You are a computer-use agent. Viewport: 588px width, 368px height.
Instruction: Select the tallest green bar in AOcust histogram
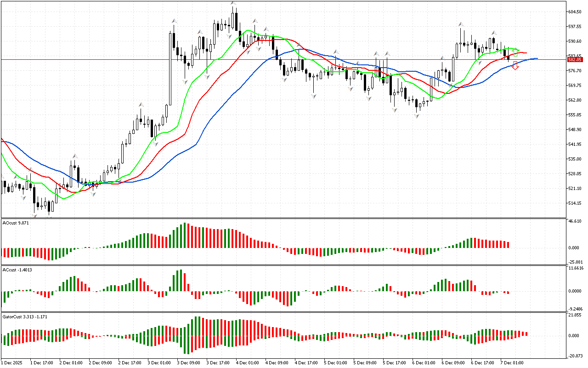[185, 235]
